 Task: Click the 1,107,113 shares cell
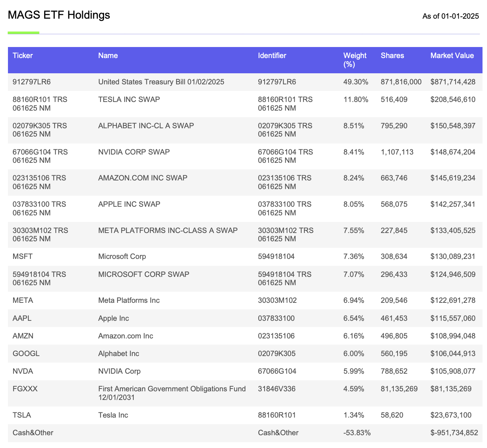click(397, 152)
